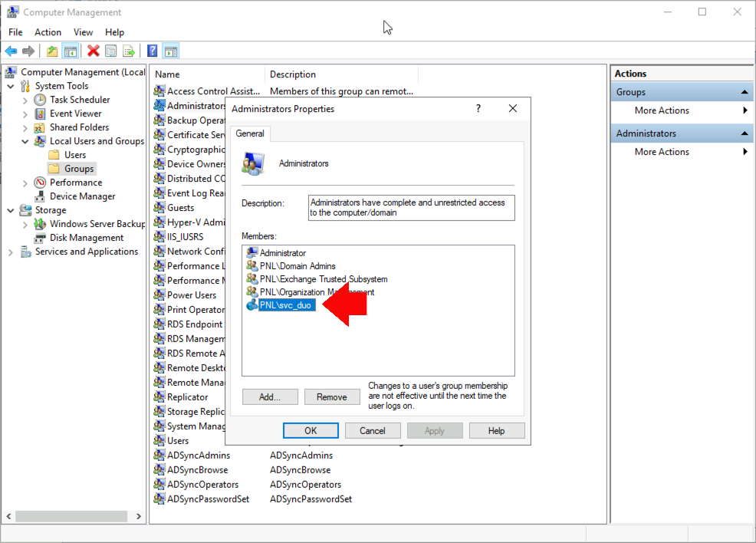The height and width of the screenshot is (543, 756).
Task: Click the Task Scheduler clock icon
Action: point(40,100)
